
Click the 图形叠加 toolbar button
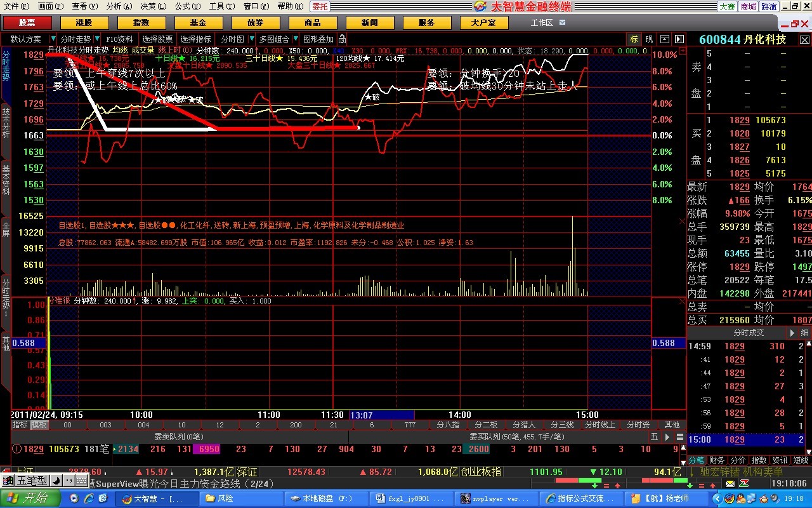318,39
